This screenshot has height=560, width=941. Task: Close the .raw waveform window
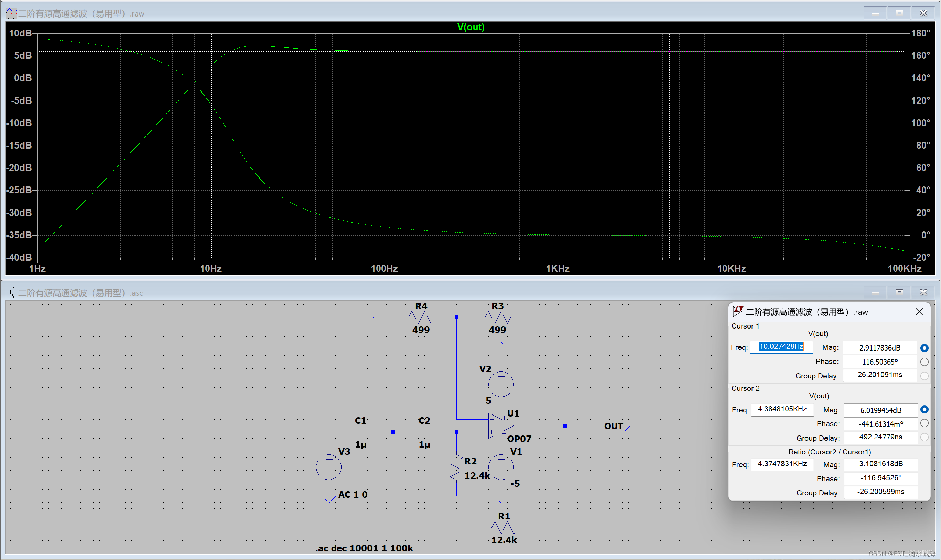point(923,13)
